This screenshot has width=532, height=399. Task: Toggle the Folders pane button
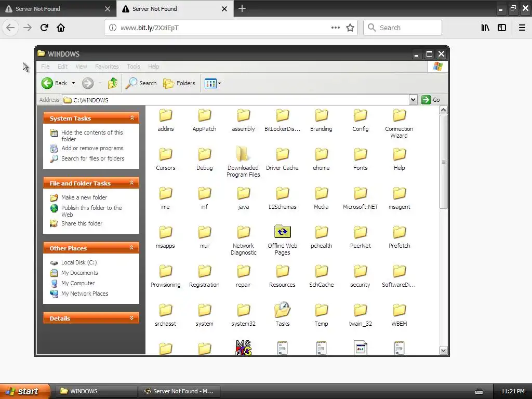click(179, 83)
